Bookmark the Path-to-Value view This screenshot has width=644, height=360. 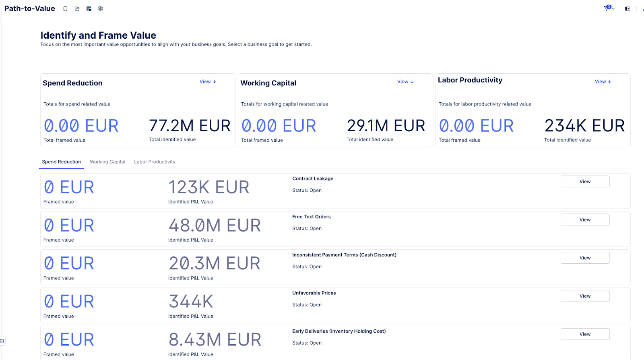[65, 9]
